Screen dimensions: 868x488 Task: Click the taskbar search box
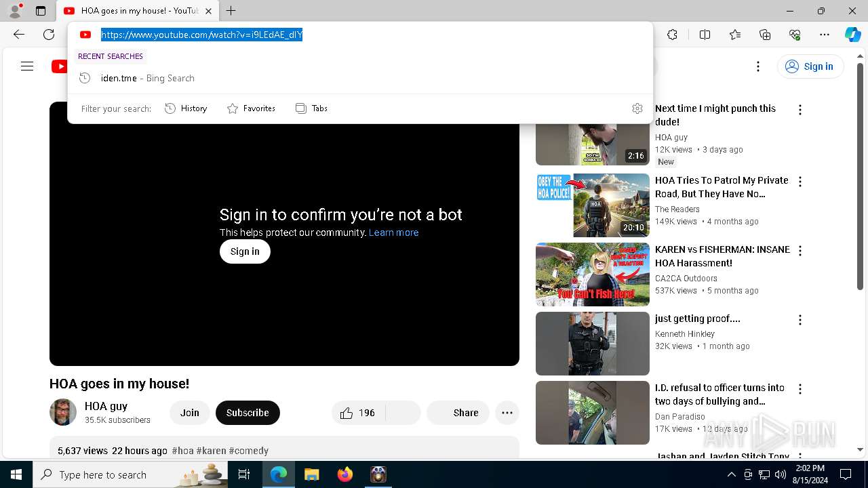tap(132, 474)
